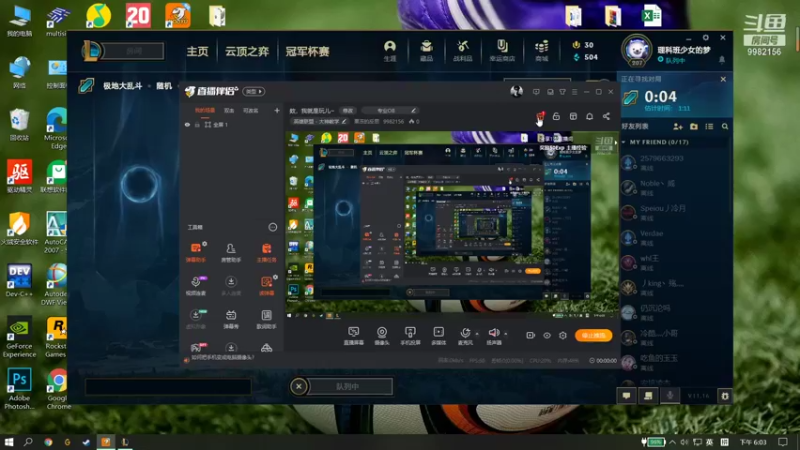
Task: Click the add friend icon in the friends list
Action: click(x=678, y=126)
